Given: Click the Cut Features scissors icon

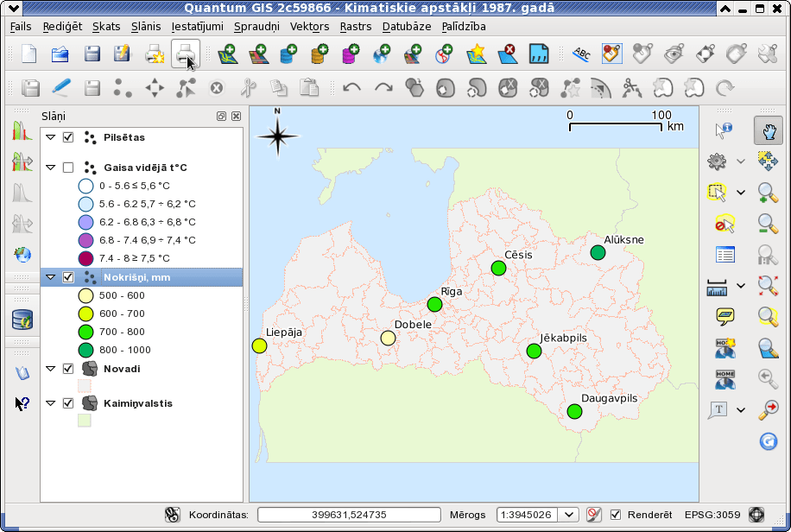Looking at the screenshot, I should pyautogui.click(x=248, y=88).
